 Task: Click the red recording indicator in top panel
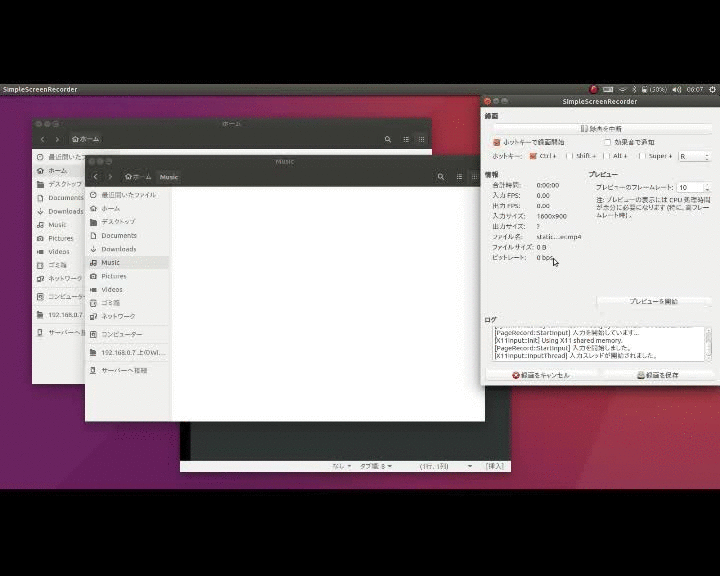(593, 90)
